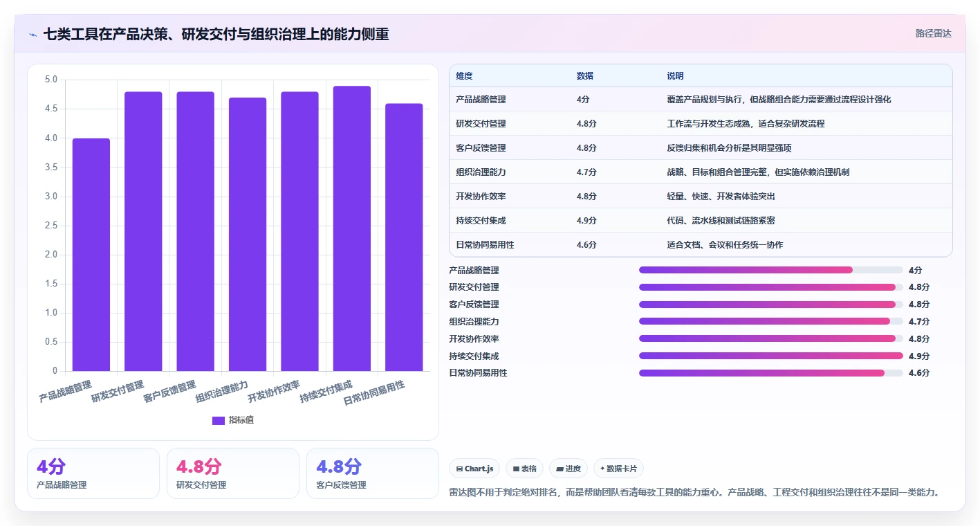The width and height of the screenshot is (980, 526).
Task: Click the 日常协同易用性 x-axis label
Action: click(x=374, y=393)
